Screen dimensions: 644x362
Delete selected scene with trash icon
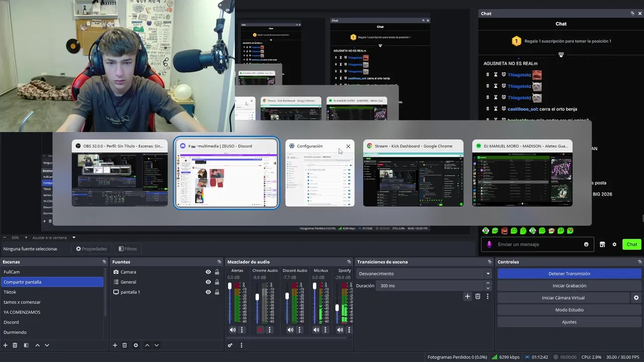15,345
